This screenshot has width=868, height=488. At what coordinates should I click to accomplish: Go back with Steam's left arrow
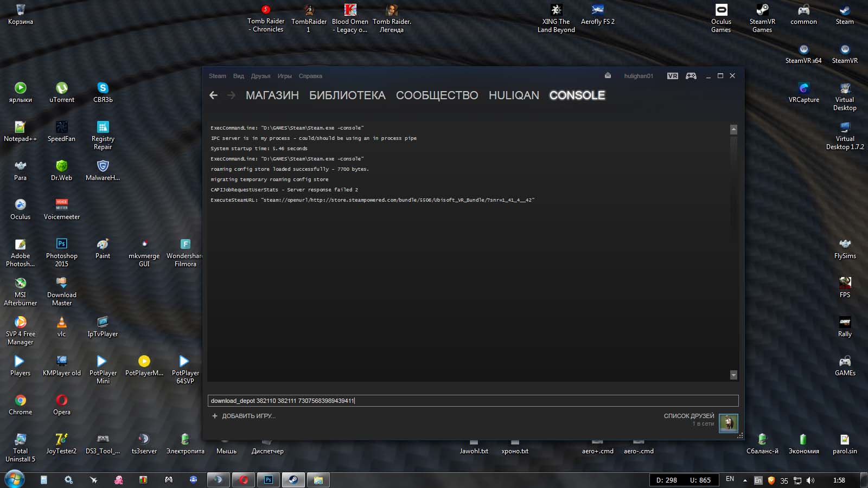[x=214, y=95]
